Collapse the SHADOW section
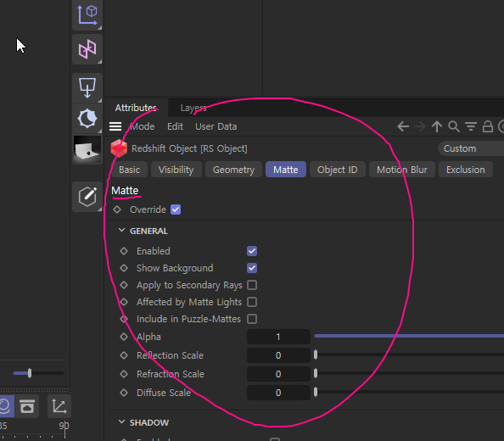 (x=122, y=421)
